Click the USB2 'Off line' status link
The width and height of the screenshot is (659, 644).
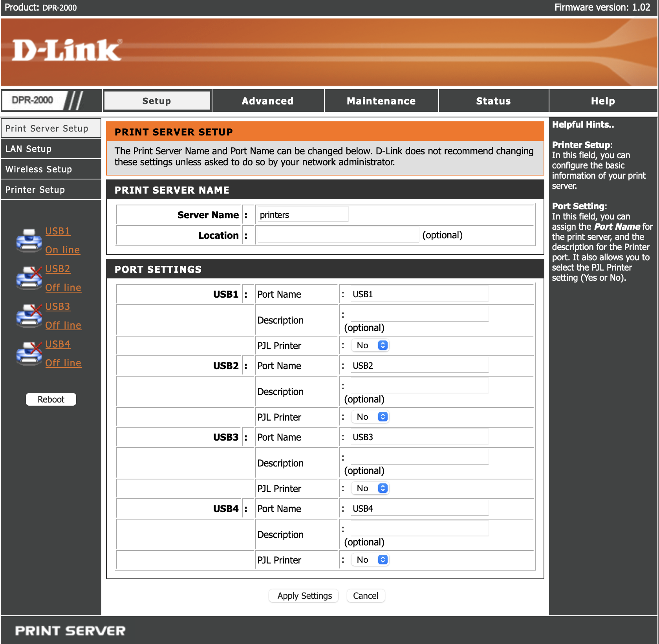(63, 288)
